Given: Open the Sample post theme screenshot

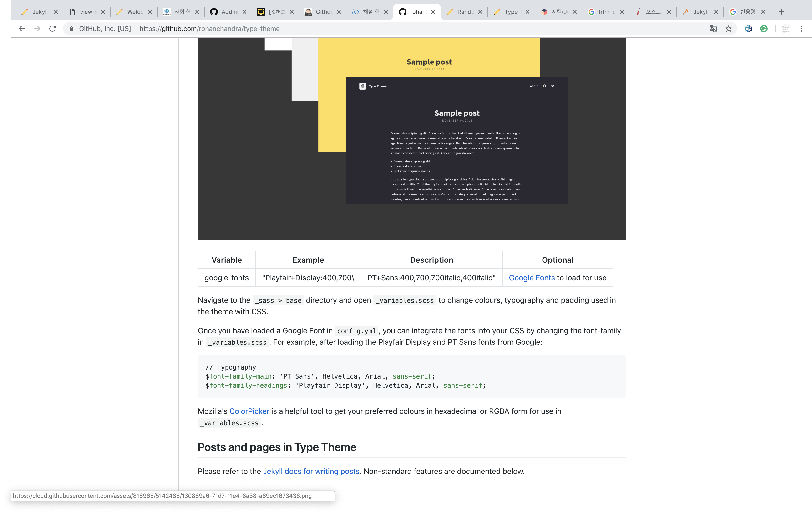Looking at the screenshot, I should 411,139.
